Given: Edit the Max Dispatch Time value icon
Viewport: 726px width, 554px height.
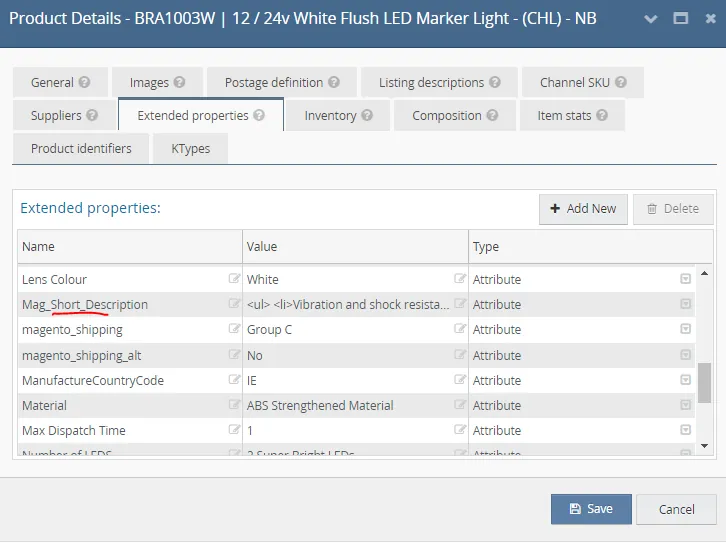Looking at the screenshot, I should pyautogui.click(x=460, y=430).
